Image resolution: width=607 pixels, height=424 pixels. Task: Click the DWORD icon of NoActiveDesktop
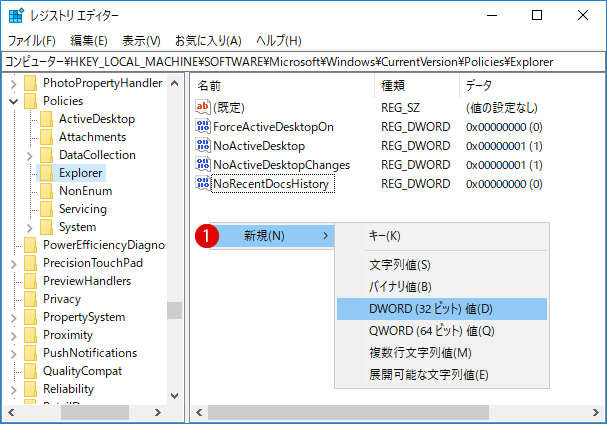tap(203, 145)
